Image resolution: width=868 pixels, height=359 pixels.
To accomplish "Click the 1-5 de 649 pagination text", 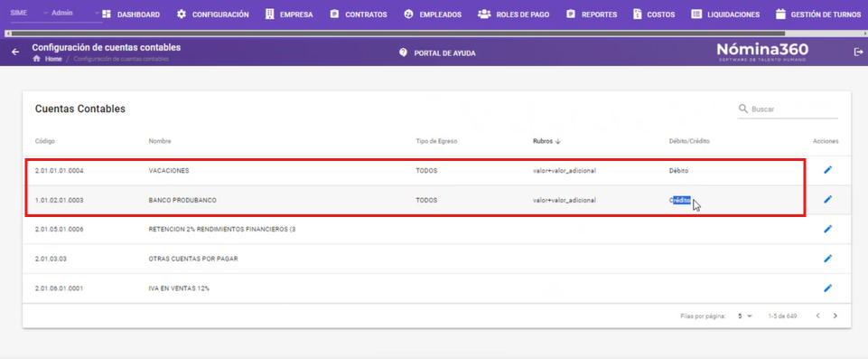I will [782, 316].
